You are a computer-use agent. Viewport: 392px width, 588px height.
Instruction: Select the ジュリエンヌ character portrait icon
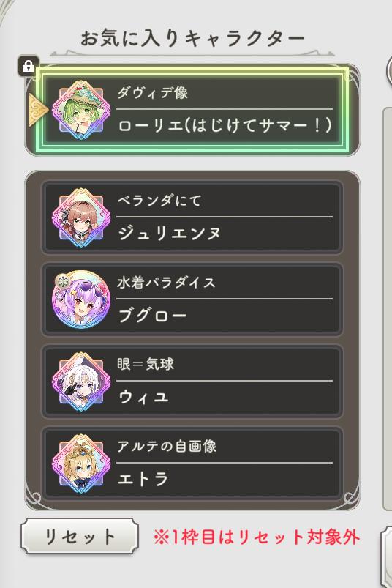pyautogui.click(x=81, y=217)
